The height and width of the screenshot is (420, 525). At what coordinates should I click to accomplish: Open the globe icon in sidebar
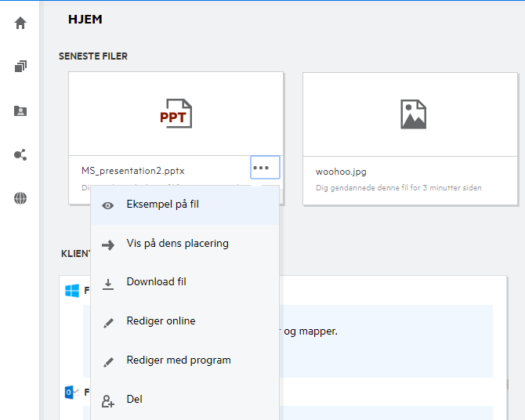pos(20,198)
